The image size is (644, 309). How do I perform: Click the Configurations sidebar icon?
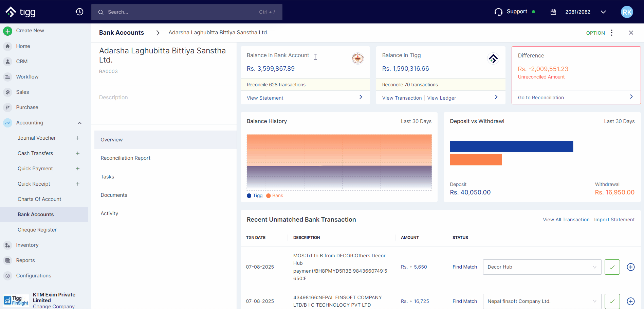pos(7,276)
